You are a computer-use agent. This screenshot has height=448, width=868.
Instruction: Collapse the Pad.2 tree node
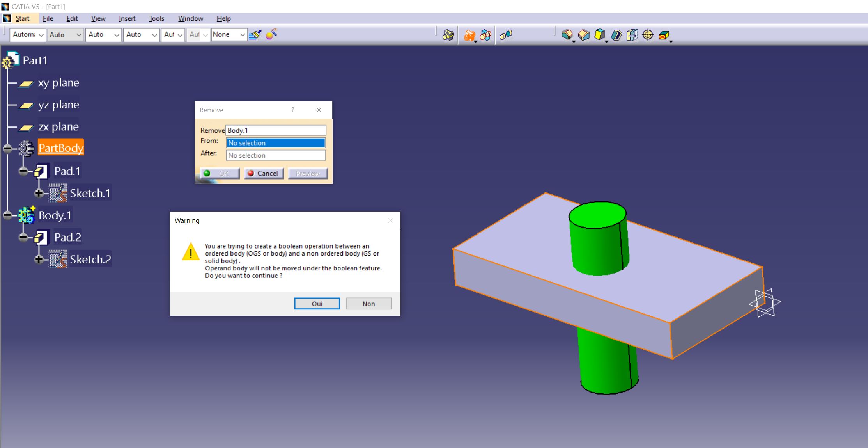23,237
